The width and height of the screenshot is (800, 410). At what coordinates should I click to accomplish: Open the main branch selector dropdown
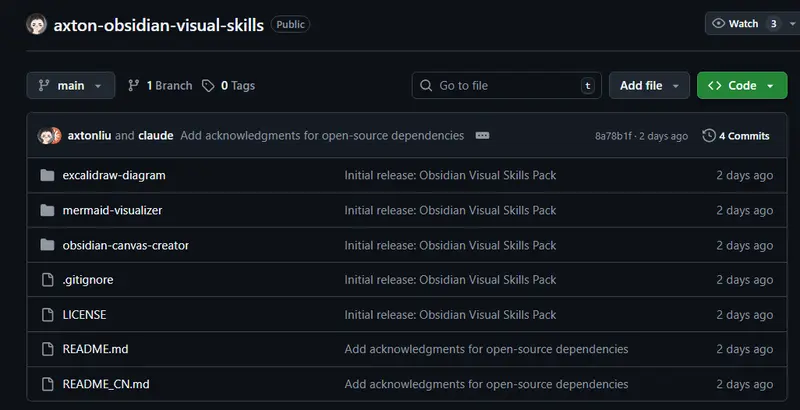[x=71, y=86]
